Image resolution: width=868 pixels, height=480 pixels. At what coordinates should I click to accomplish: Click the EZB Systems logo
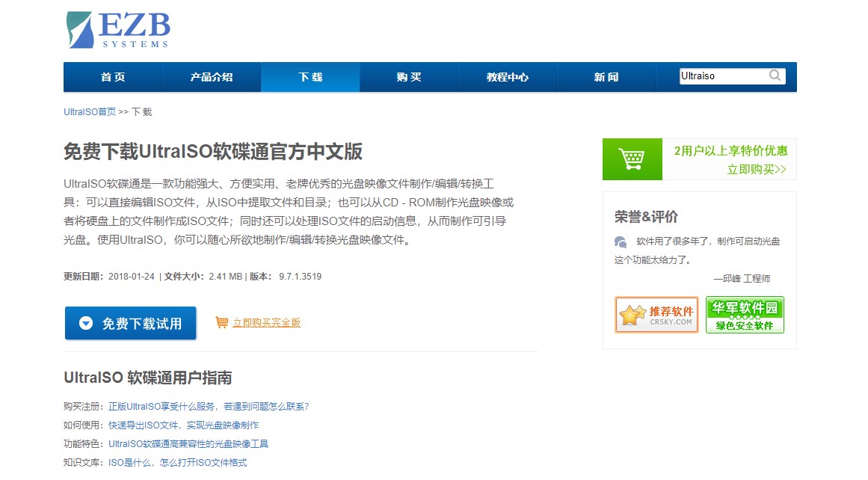coord(117,30)
